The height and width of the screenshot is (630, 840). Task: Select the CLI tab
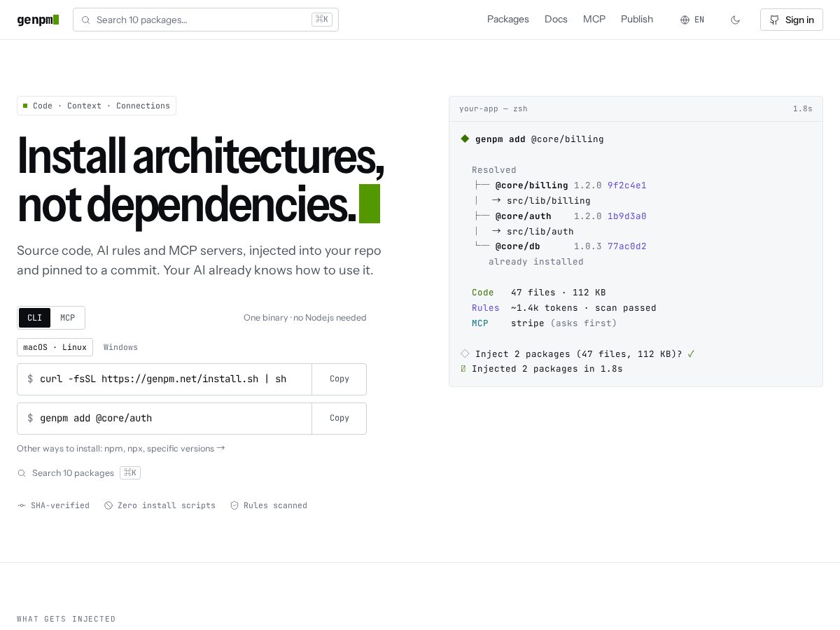pyautogui.click(x=34, y=318)
